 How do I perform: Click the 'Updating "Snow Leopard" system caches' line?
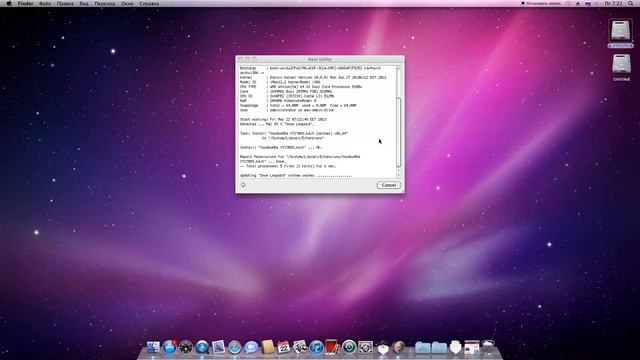click(296, 176)
